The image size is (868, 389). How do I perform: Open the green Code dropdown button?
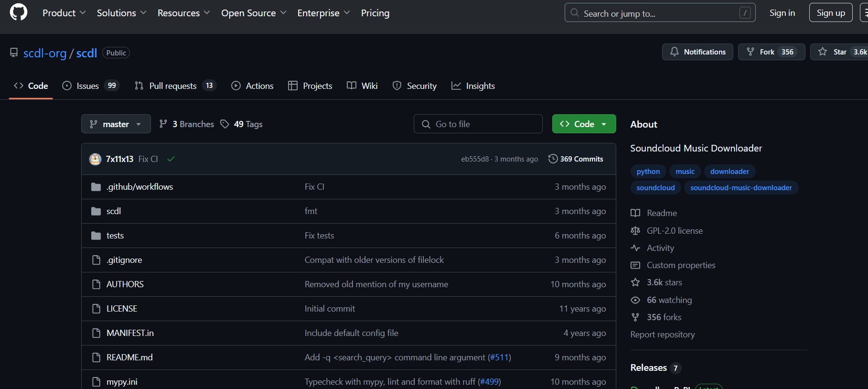584,124
